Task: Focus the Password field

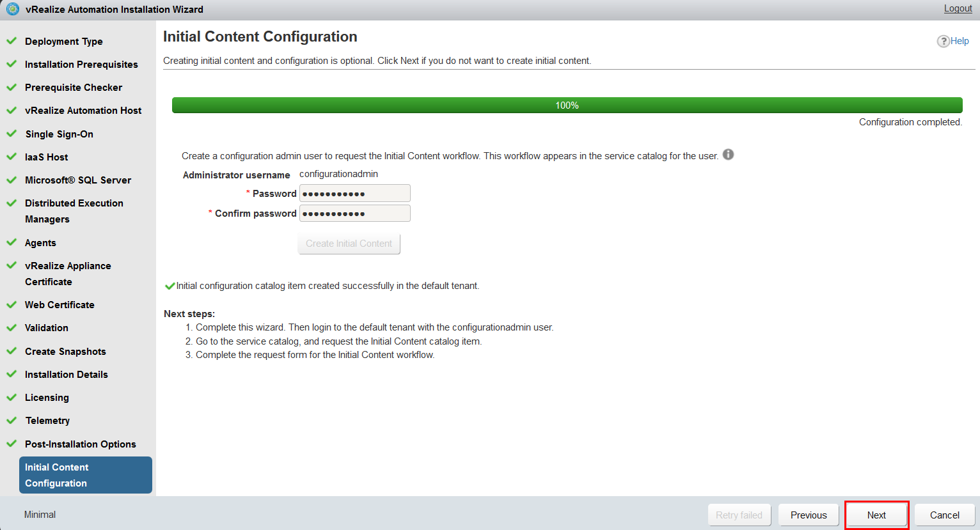Action: click(355, 193)
